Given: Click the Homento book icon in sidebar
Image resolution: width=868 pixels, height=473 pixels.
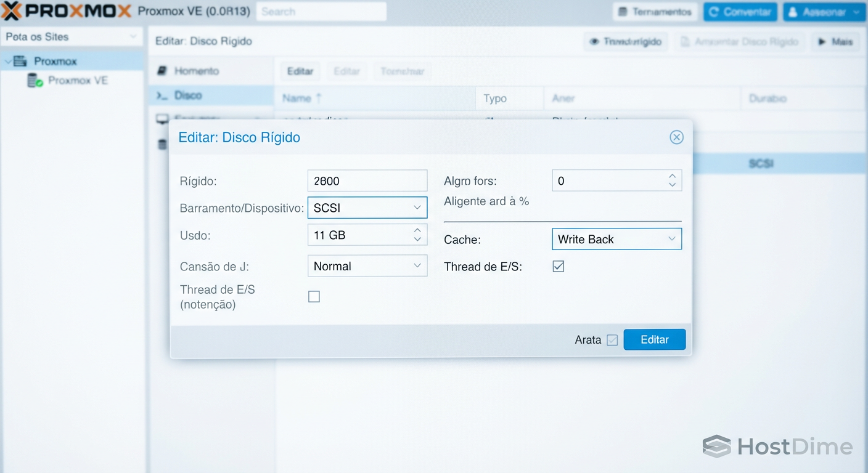Looking at the screenshot, I should (x=162, y=71).
